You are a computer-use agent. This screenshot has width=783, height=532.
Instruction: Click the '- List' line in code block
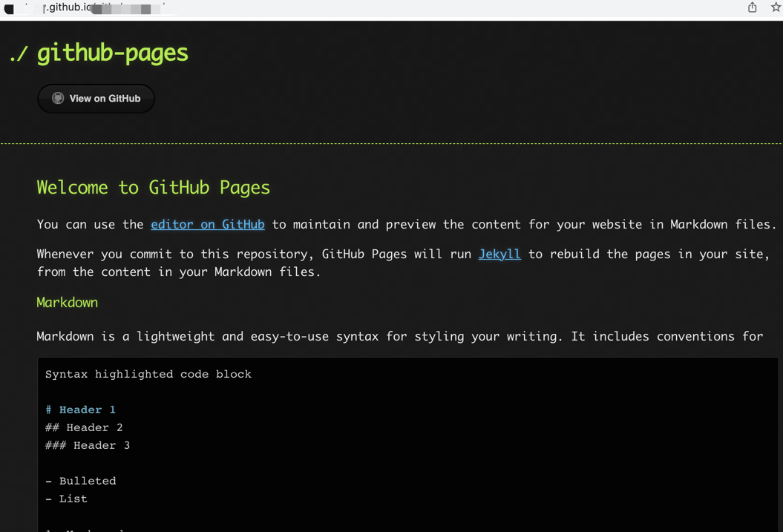click(x=67, y=499)
